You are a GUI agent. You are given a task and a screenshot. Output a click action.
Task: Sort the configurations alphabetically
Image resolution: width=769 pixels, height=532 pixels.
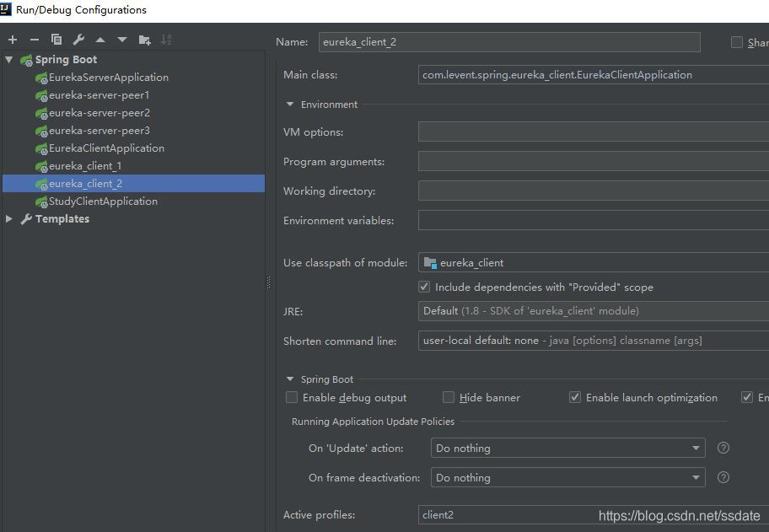(x=166, y=40)
